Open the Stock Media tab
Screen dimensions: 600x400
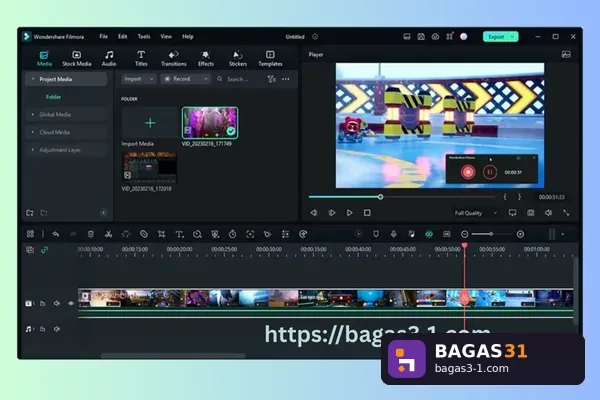tap(77, 59)
